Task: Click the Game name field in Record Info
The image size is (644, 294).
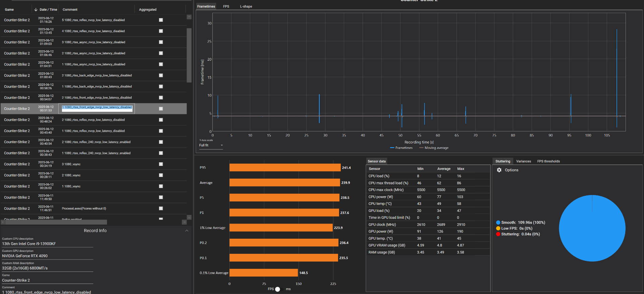Action: pyautogui.click(x=48, y=280)
